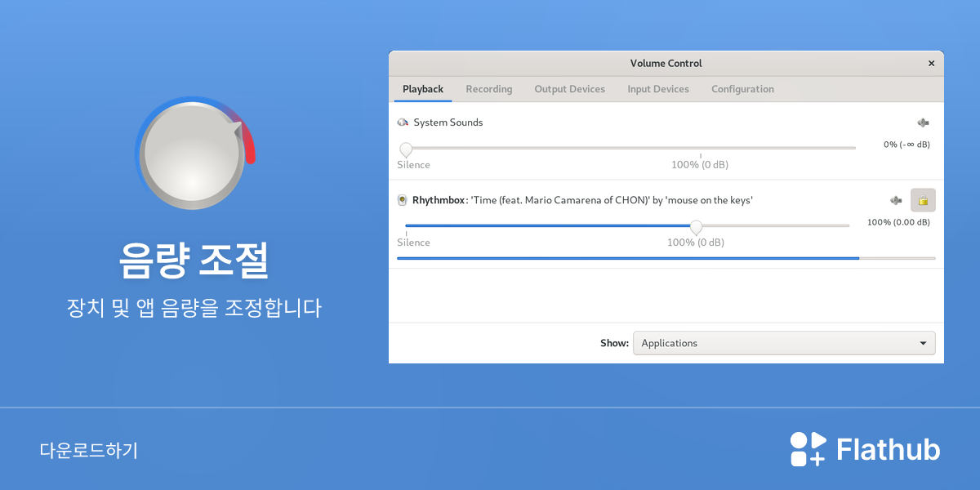Switch to the Playback tab
This screenshot has height=490, width=980.
(x=423, y=89)
